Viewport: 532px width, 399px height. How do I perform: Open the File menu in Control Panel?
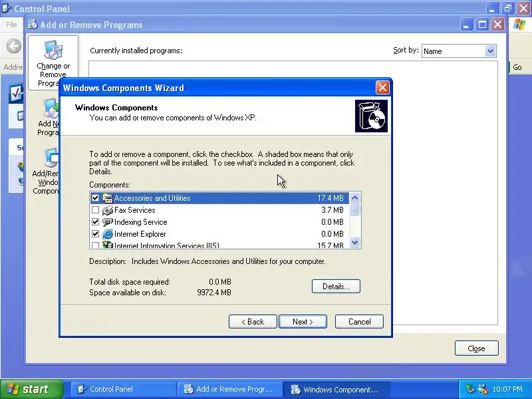coord(11,25)
